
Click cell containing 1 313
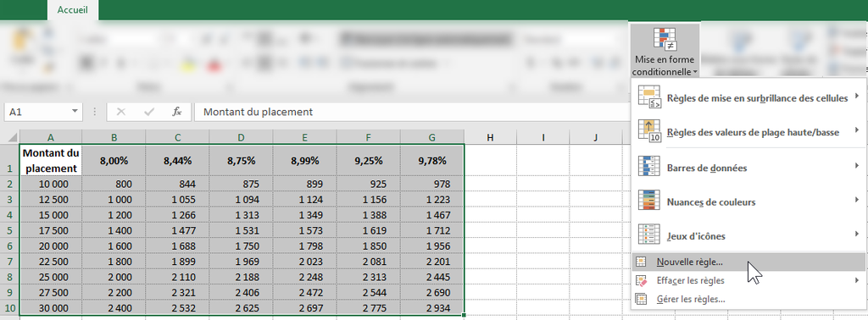click(242, 215)
